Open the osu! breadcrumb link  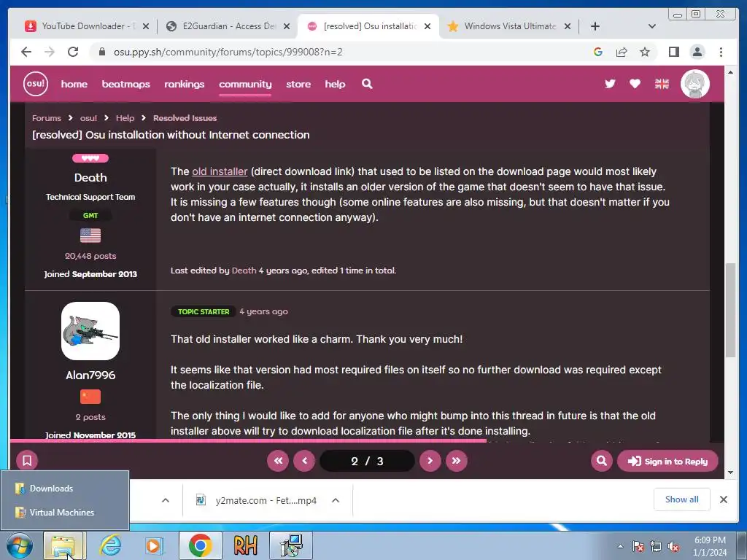point(88,118)
